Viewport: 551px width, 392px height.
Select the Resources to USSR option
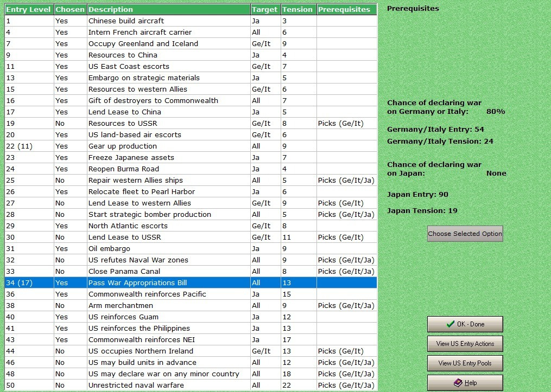191,123
